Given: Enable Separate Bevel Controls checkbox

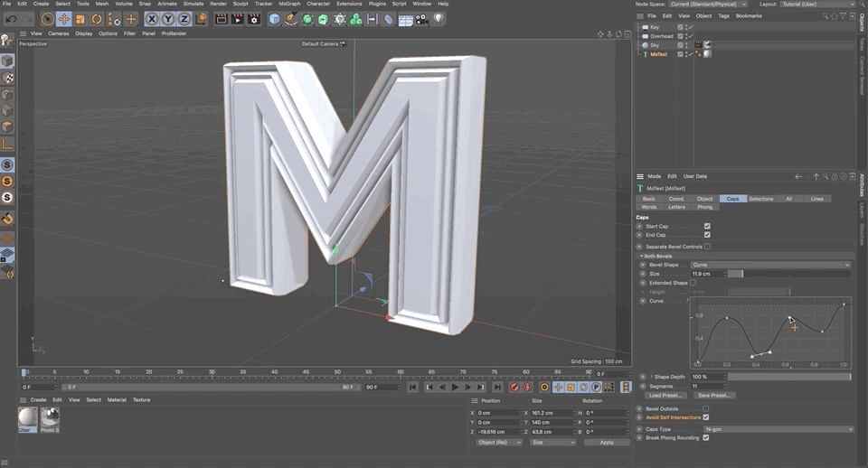Looking at the screenshot, I should [x=707, y=246].
